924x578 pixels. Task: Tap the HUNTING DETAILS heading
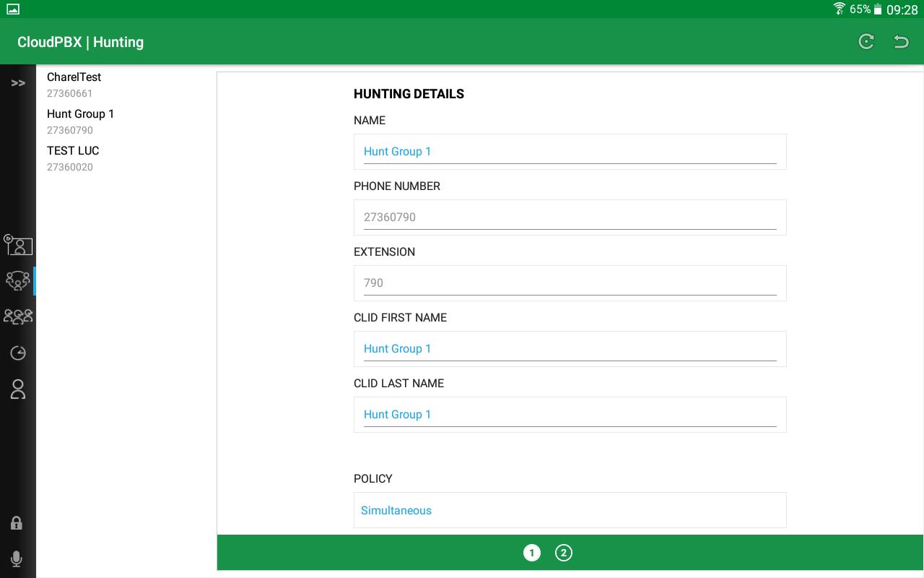click(409, 94)
